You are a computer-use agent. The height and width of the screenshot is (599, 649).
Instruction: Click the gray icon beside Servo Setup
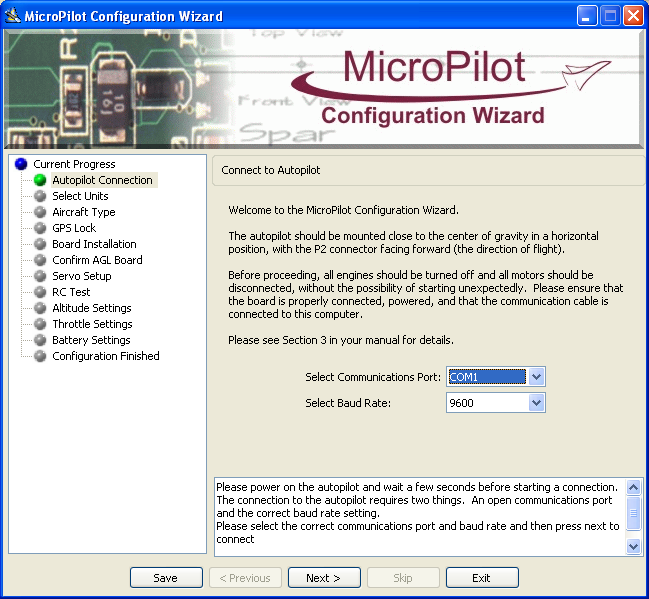pos(40,276)
